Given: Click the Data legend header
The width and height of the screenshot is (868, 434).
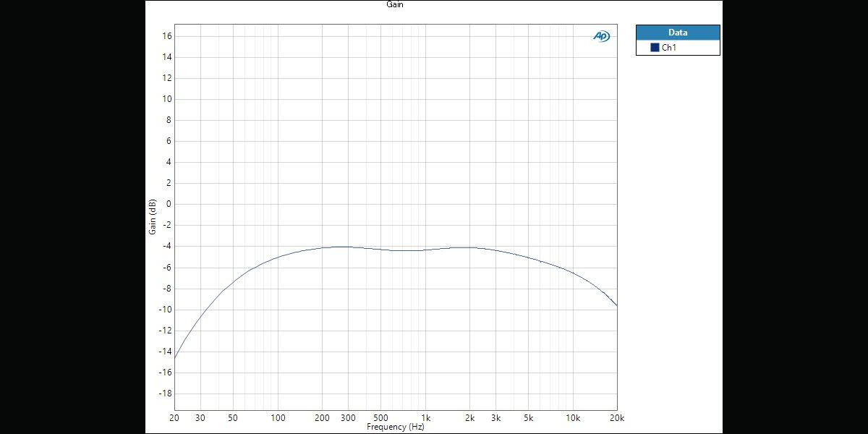Looking at the screenshot, I should 678,33.
